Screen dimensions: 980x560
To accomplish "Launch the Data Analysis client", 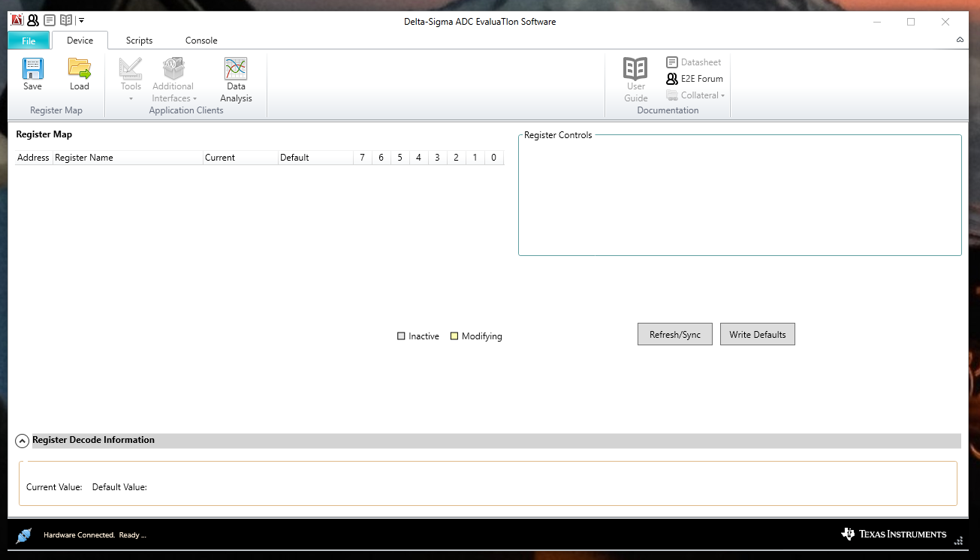I will pos(236,80).
